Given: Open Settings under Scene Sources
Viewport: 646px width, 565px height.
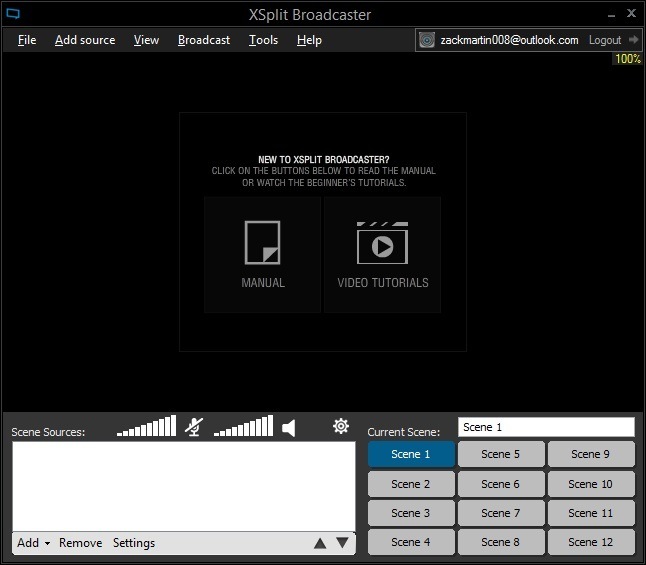Looking at the screenshot, I should pyautogui.click(x=134, y=543).
